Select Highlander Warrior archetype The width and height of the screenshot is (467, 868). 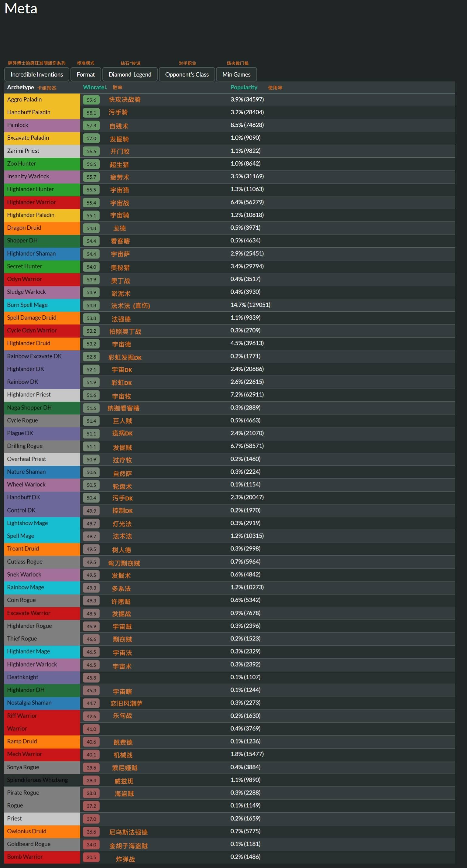tap(42, 203)
